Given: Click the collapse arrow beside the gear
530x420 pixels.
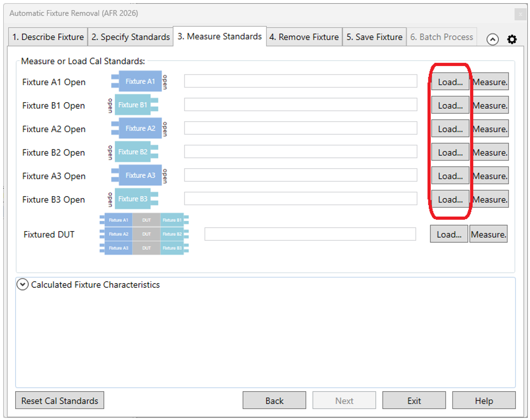Looking at the screenshot, I should 492,39.
